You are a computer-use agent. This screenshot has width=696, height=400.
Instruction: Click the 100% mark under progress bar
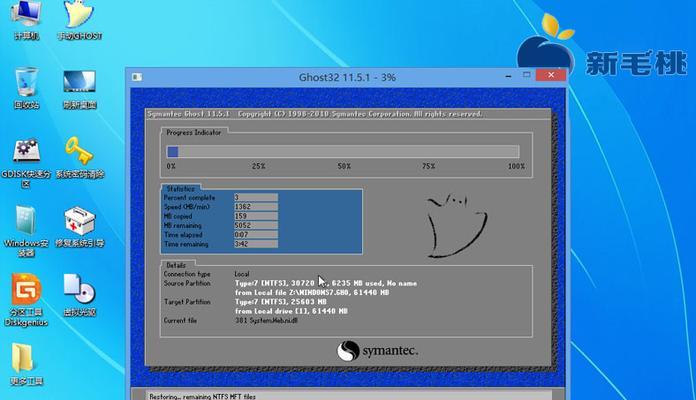click(516, 166)
